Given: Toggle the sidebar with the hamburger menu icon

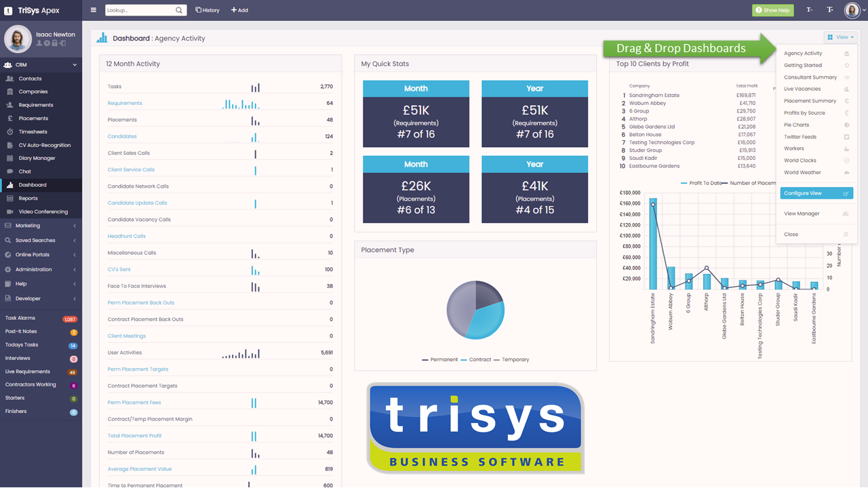Looking at the screenshot, I should [94, 10].
